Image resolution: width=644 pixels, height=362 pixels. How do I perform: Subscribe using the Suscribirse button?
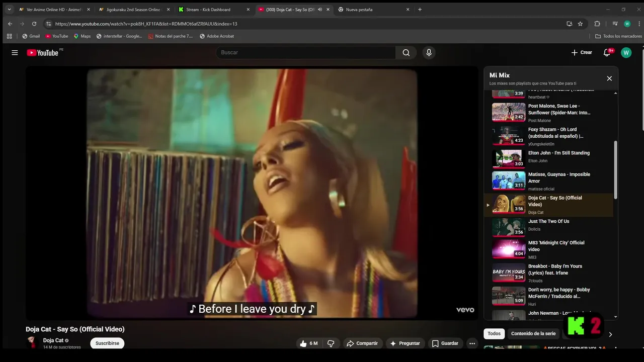coord(107,343)
